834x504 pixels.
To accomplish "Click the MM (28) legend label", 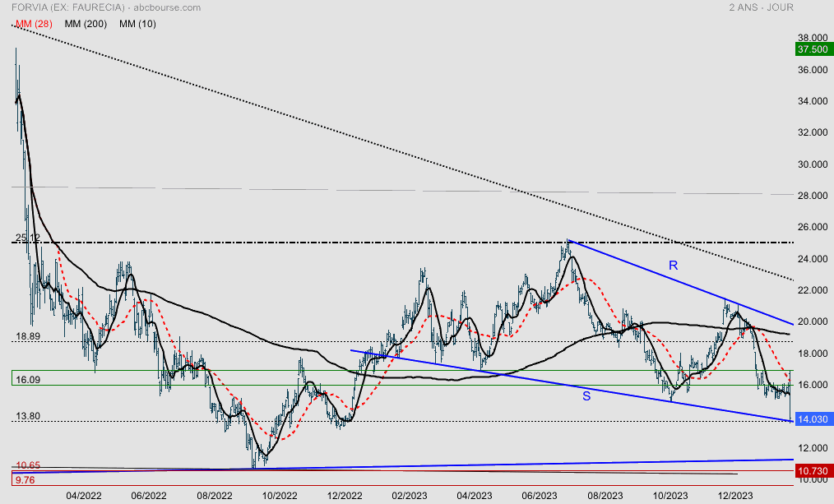I will [x=34, y=24].
